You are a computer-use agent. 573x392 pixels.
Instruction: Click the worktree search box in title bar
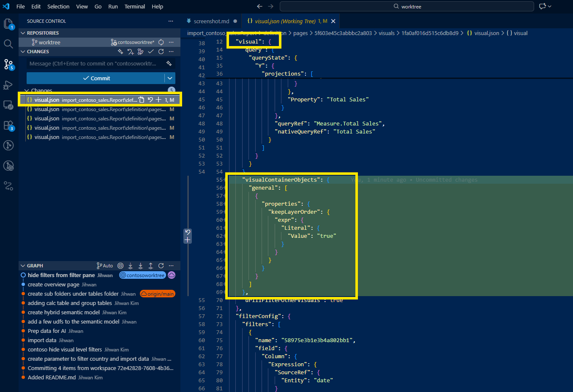pyautogui.click(x=407, y=6)
